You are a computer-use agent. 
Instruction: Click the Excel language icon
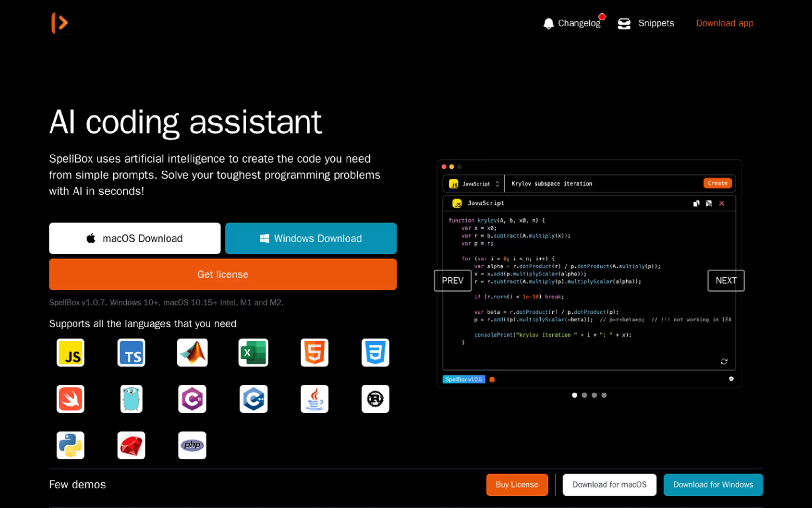[x=253, y=353]
